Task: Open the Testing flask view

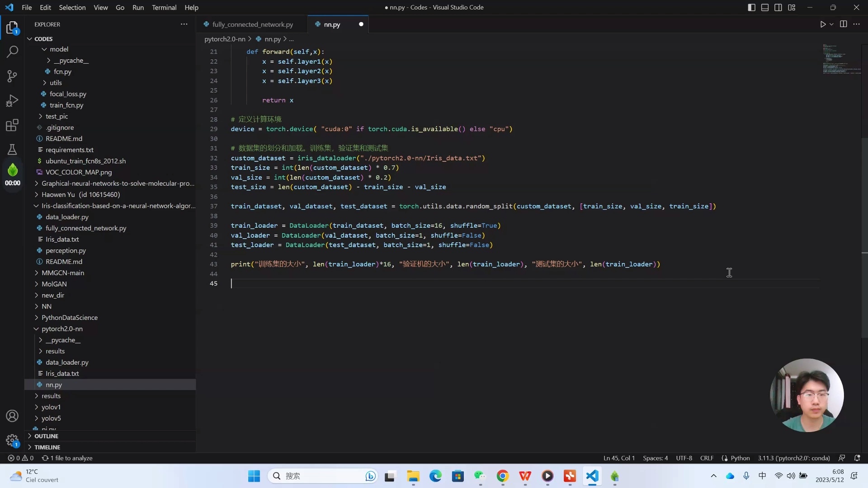Action: point(12,150)
